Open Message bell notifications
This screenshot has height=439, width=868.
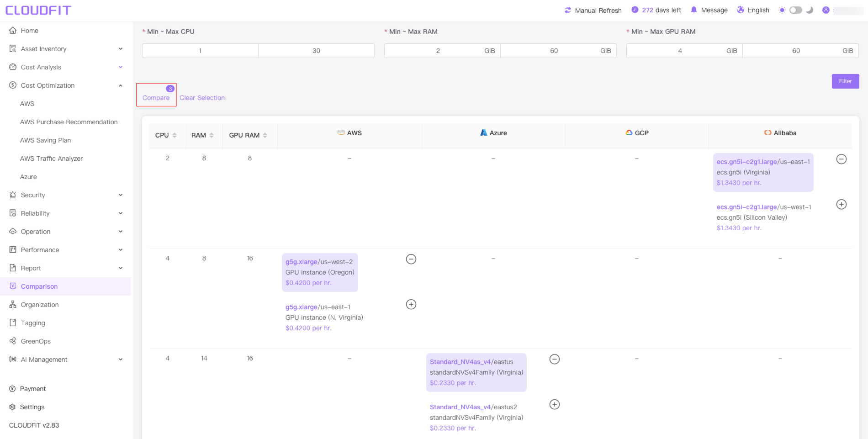tap(694, 10)
